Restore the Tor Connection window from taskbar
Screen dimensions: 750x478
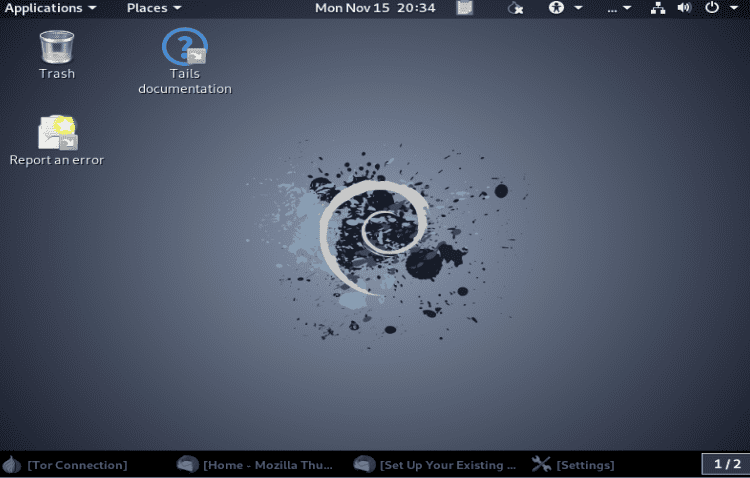click(66, 465)
